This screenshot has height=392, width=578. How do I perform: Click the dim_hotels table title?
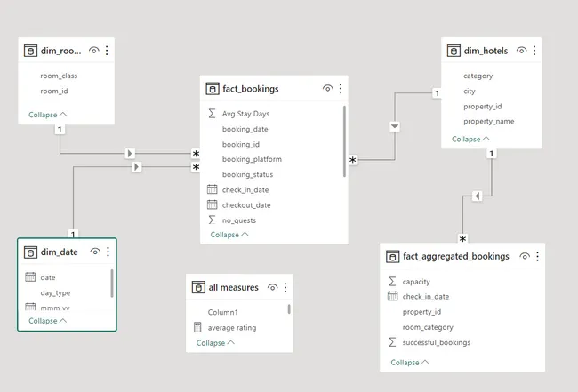(x=486, y=51)
